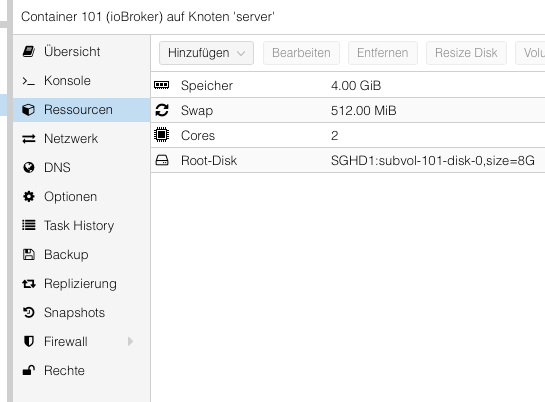Click the Entfernen button

coord(383,53)
